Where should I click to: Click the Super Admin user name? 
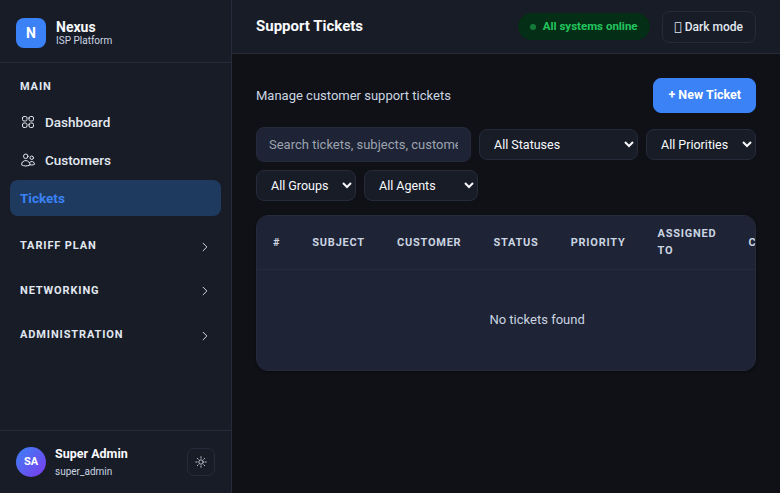point(92,454)
